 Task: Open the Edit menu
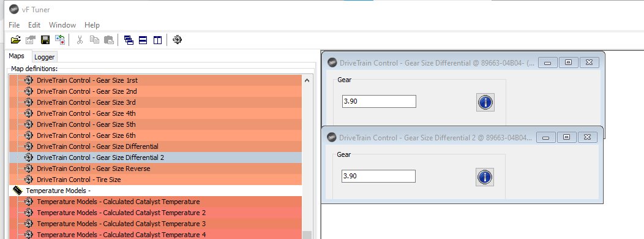click(x=34, y=25)
